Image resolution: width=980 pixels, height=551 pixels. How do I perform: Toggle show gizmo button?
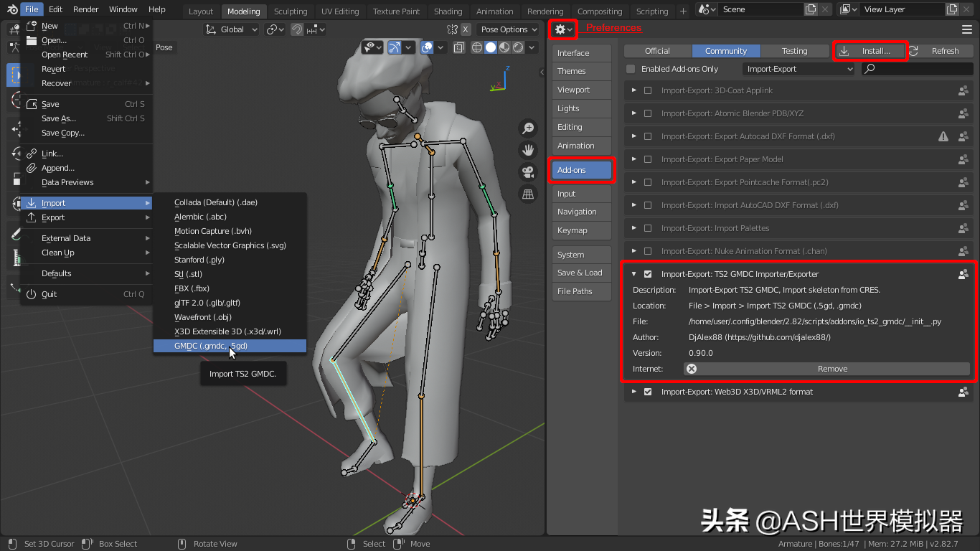coord(394,47)
